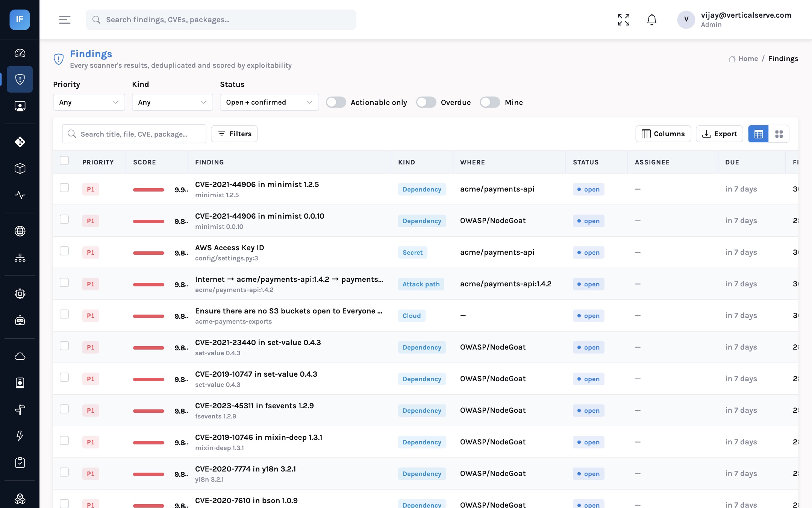Open the chip processor sidebar icon
The image size is (812, 508).
pyautogui.click(x=20, y=294)
